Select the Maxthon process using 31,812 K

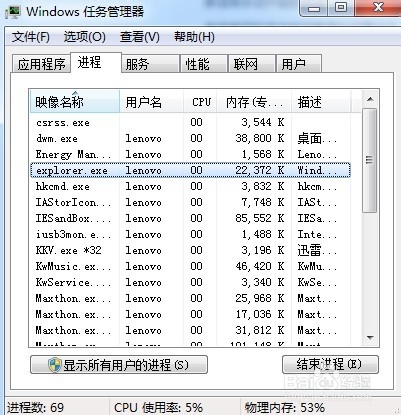pyautogui.click(x=190, y=330)
